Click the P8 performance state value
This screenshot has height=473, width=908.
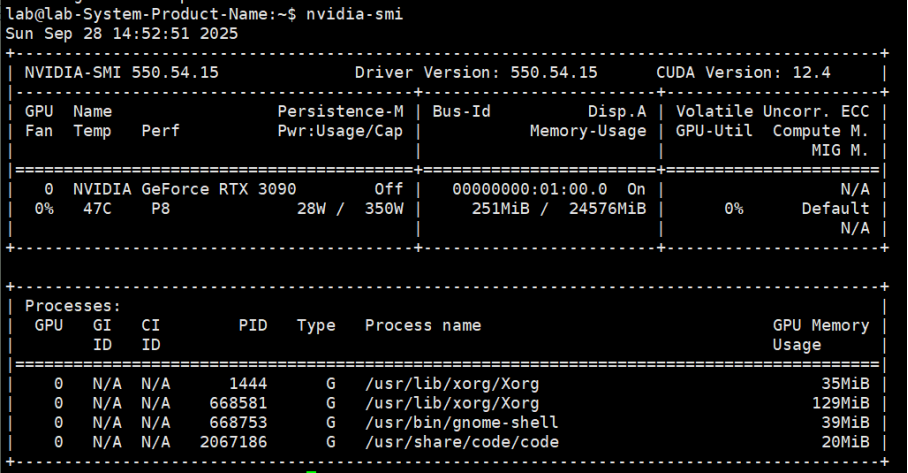click(160, 208)
